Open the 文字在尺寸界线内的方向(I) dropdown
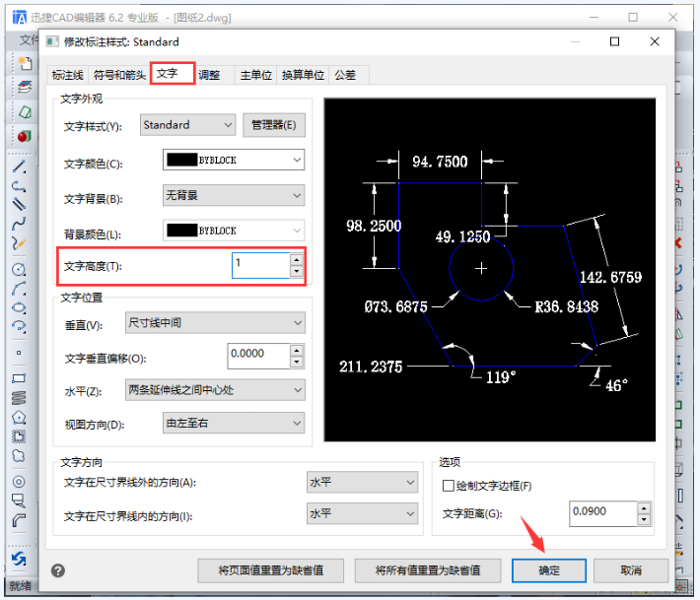Viewport: 700px width, 600px height. click(x=362, y=513)
